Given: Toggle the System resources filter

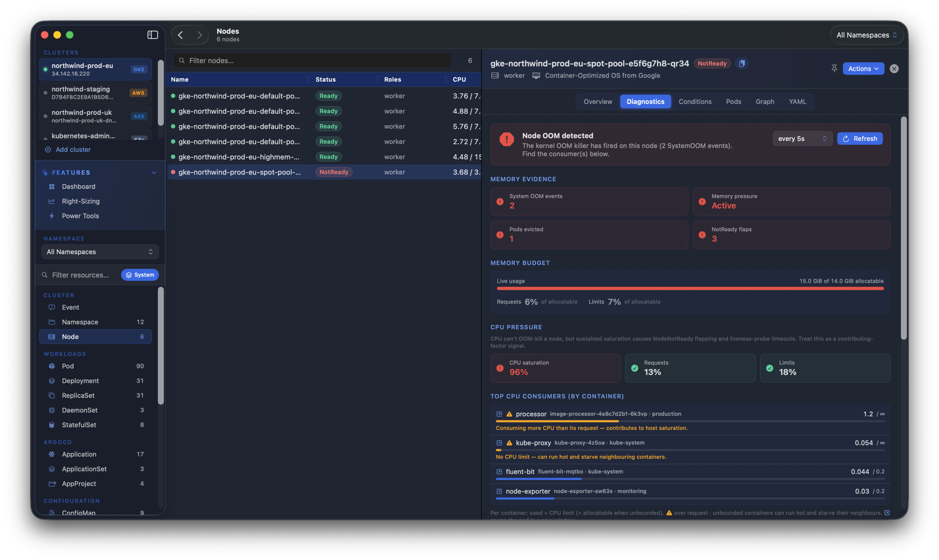Looking at the screenshot, I should pos(140,275).
